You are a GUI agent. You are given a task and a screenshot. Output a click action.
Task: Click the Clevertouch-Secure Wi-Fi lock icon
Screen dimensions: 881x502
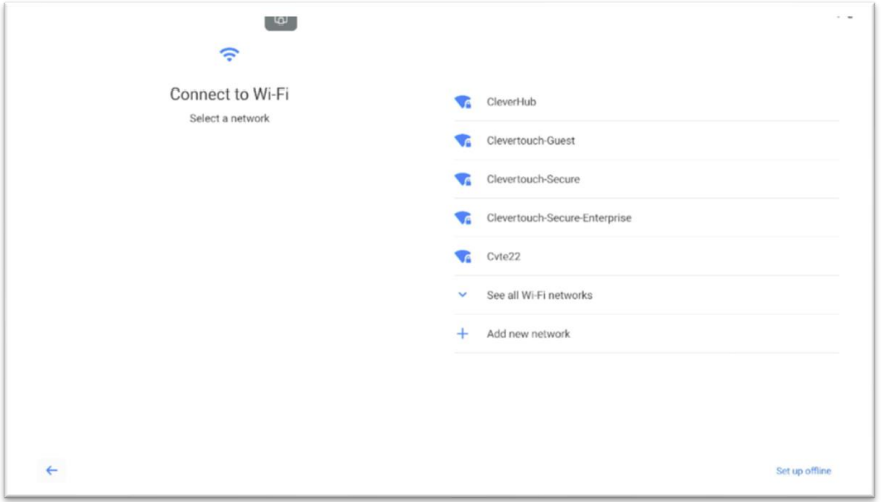[463, 179]
